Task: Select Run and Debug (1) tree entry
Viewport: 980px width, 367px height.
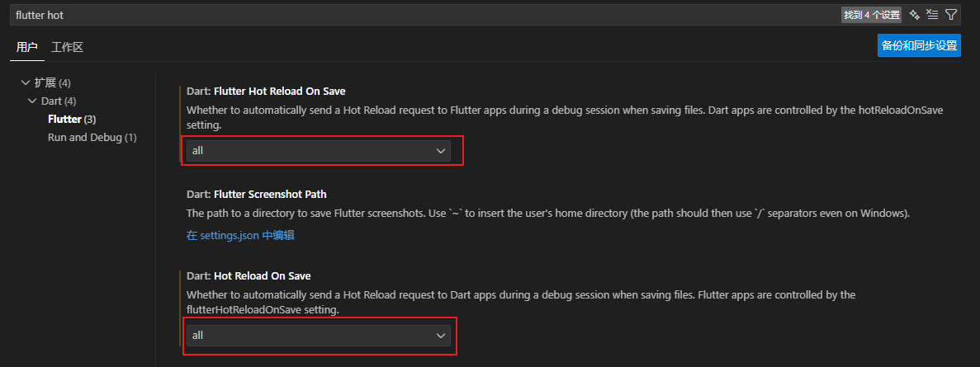Action: pos(92,137)
